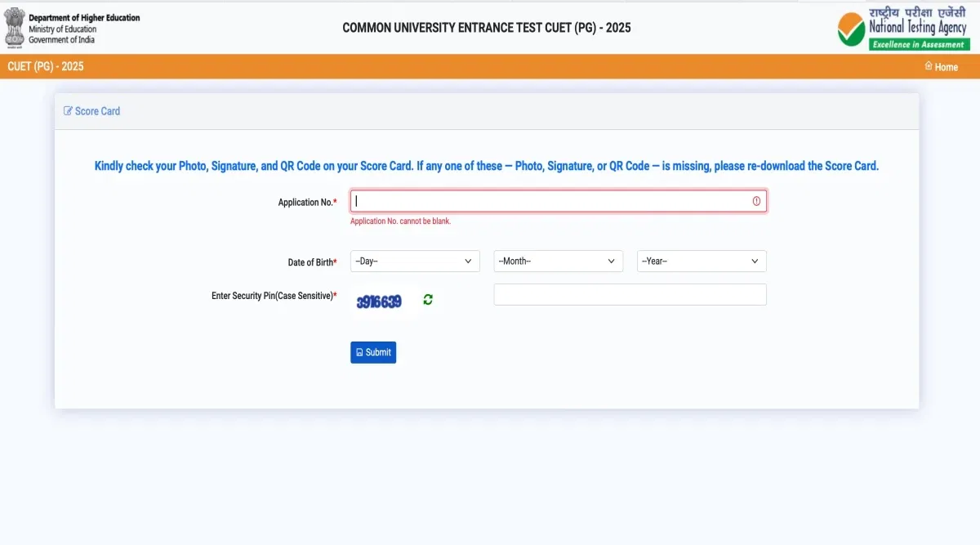Click the Enter Security Pin label
Image resolution: width=980 pixels, height=545 pixels.
click(x=273, y=296)
